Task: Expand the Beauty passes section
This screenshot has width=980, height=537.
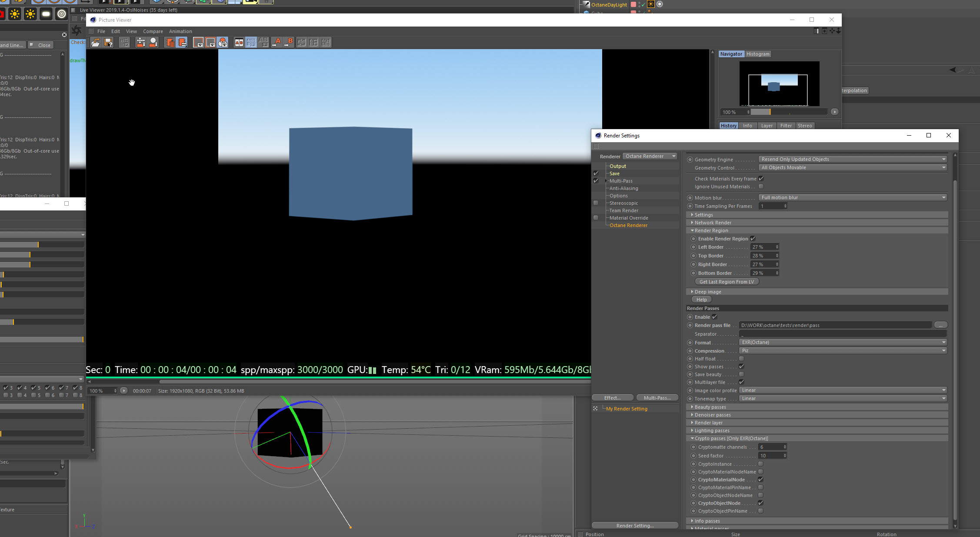Action: point(710,407)
